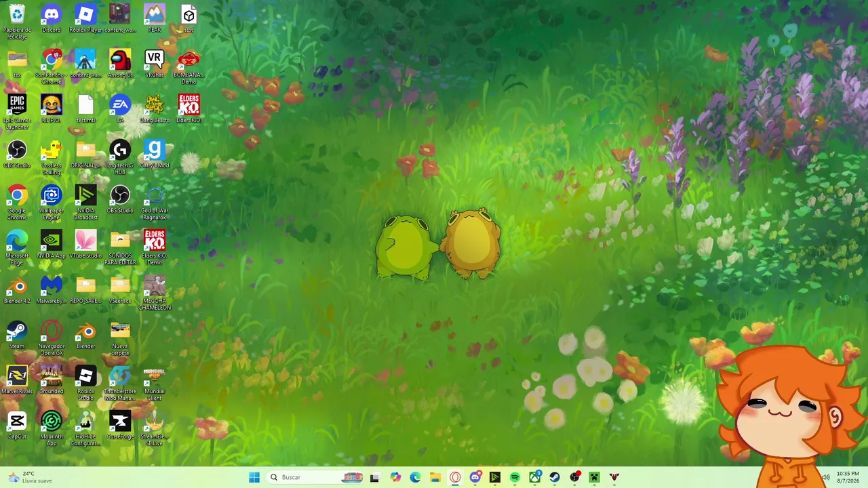Viewport: 868px width, 488px height.
Task: Select the Thunderstore Mod Manager shortcut
Action: click(x=120, y=384)
